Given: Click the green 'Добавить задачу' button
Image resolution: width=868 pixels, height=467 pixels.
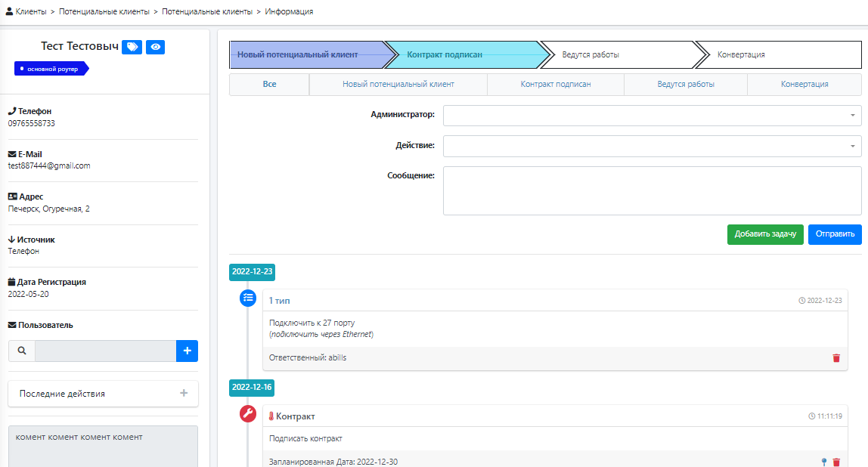Looking at the screenshot, I should coord(764,234).
